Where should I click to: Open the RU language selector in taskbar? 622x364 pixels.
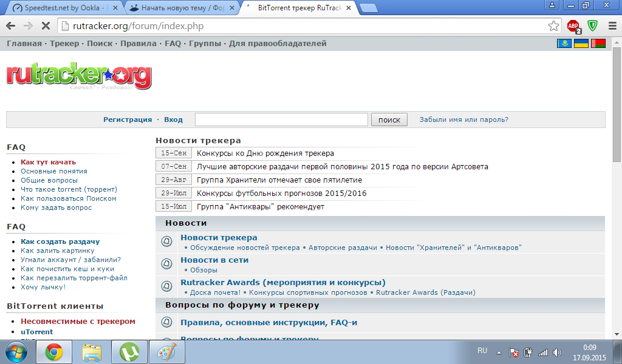[x=482, y=351]
